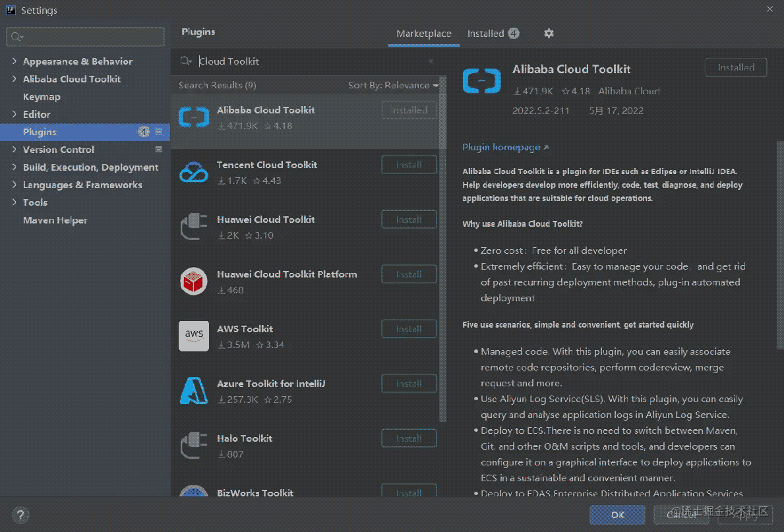Select the AWS Toolkit result title
Image resolution: width=784 pixels, height=532 pixels.
coord(245,328)
